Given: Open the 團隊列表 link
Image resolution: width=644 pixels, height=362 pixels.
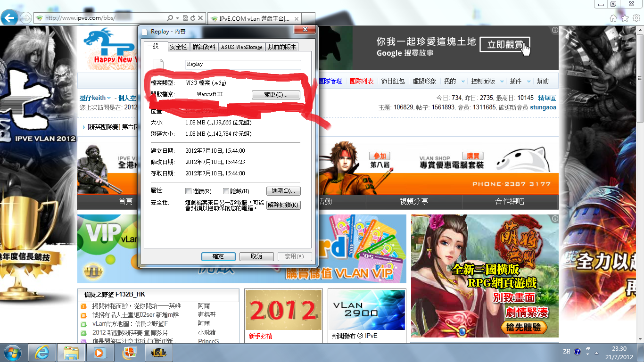Looking at the screenshot, I should click(x=362, y=82).
